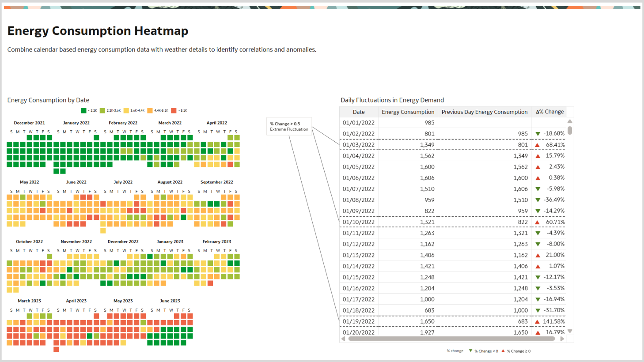Image resolution: width=644 pixels, height=362 pixels.
Task: Click the down triangle on the 01/08/2022 row
Action: (x=537, y=200)
